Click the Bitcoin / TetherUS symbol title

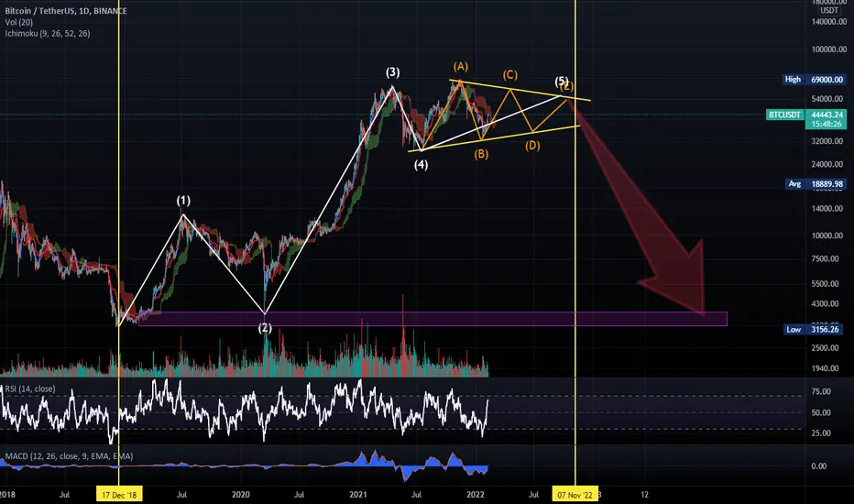pyautogui.click(x=66, y=11)
